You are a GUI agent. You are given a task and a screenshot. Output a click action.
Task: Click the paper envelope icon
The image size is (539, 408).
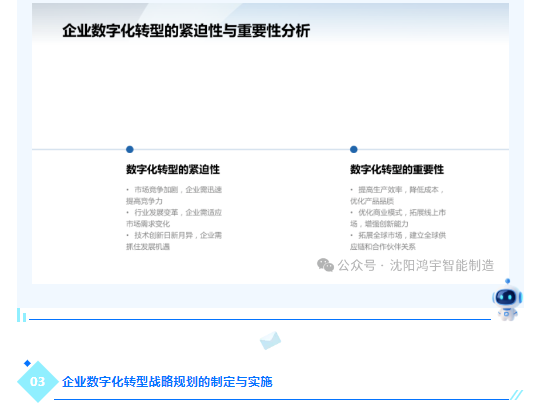click(x=270, y=340)
